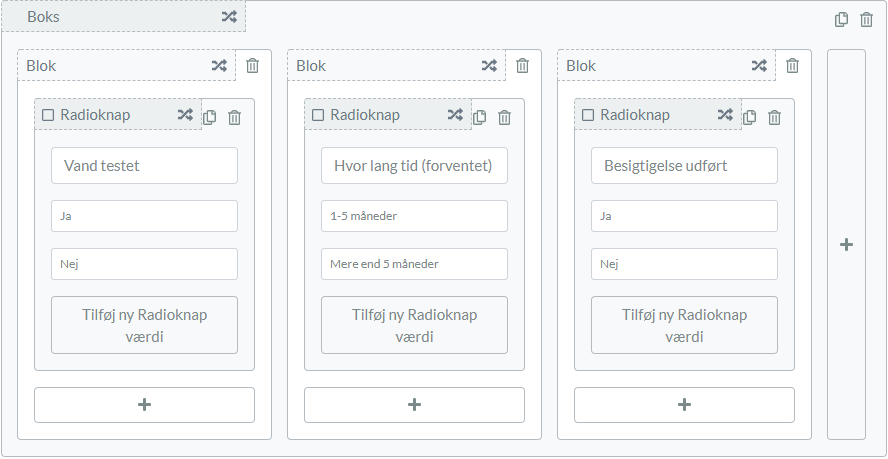The image size is (888, 459).
Task: Click shuffle icon on second Blok
Action: [x=489, y=66]
